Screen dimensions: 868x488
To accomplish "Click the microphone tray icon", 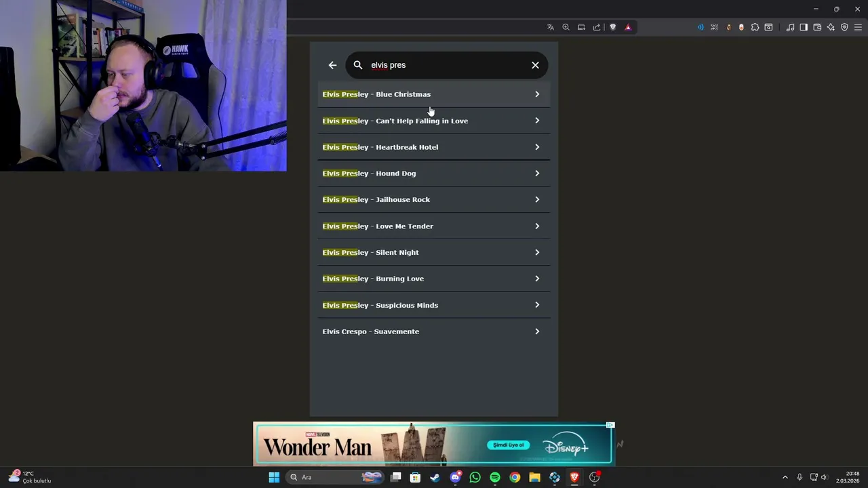I will pos(800,477).
